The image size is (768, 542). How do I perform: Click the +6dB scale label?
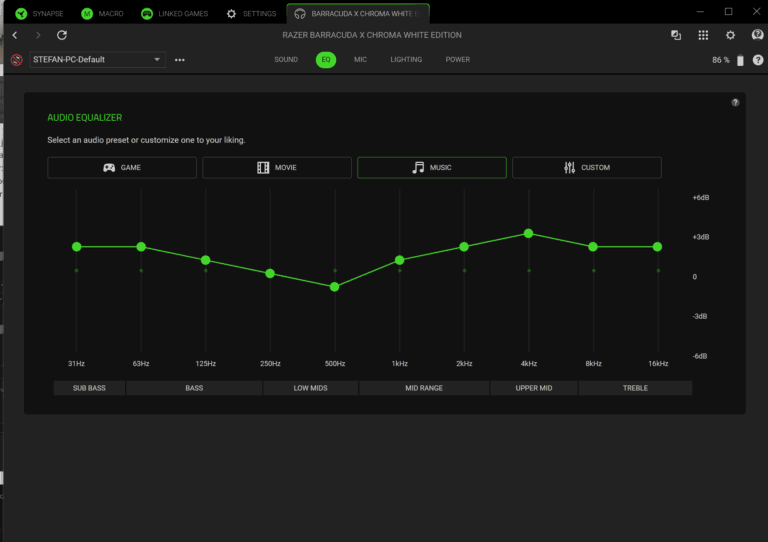pyautogui.click(x=701, y=197)
